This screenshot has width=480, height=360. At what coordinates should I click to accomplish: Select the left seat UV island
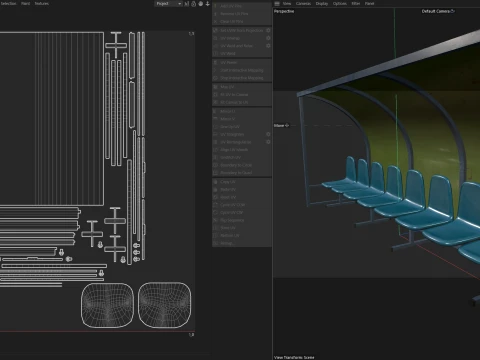tap(107, 305)
